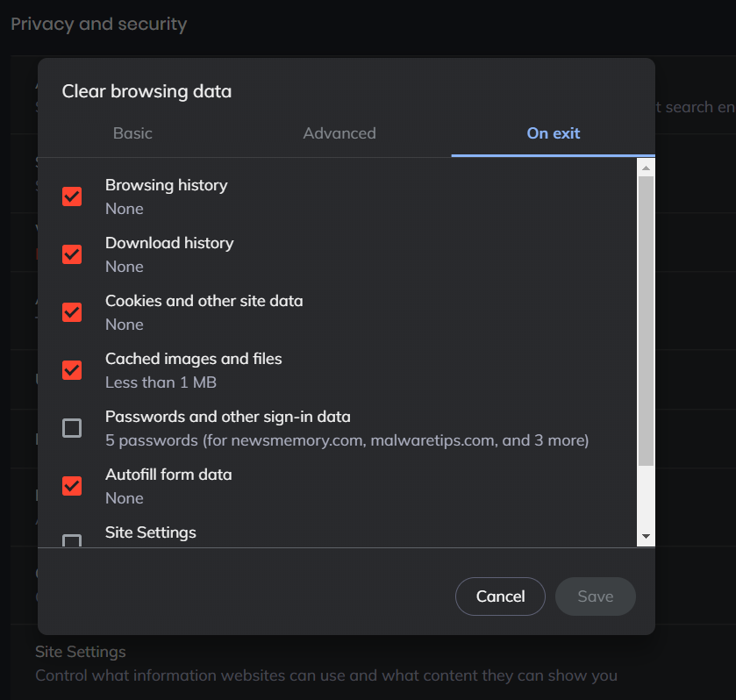Screen dimensions: 736x700
Task: Uncheck the Browsing history checkbox
Action: coord(72,196)
